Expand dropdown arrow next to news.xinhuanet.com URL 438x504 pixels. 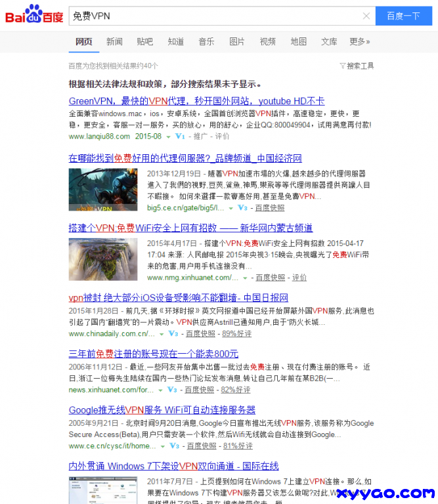[160, 390]
